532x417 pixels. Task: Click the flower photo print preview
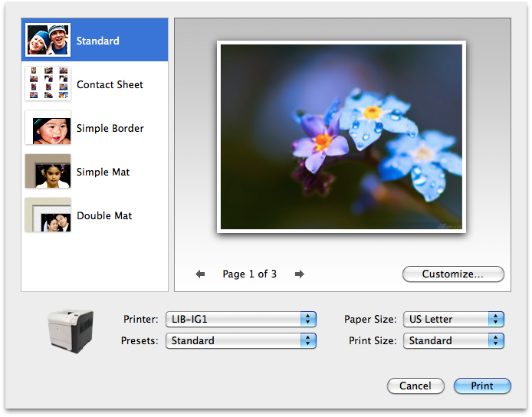tap(341, 136)
